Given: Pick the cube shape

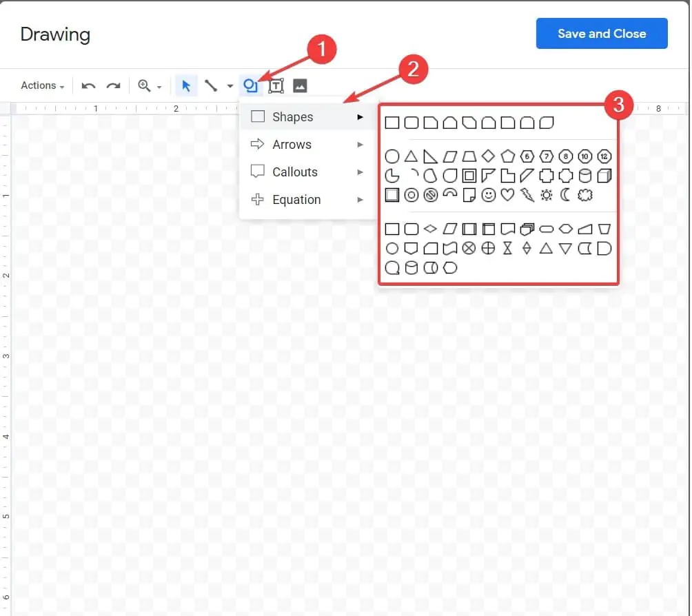Looking at the screenshot, I should click(x=604, y=176).
